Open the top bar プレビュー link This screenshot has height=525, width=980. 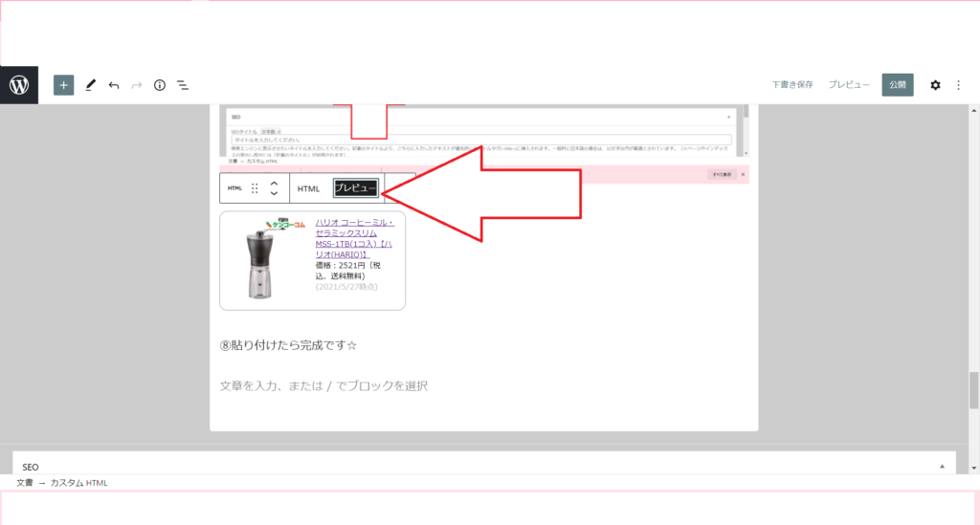(x=849, y=85)
